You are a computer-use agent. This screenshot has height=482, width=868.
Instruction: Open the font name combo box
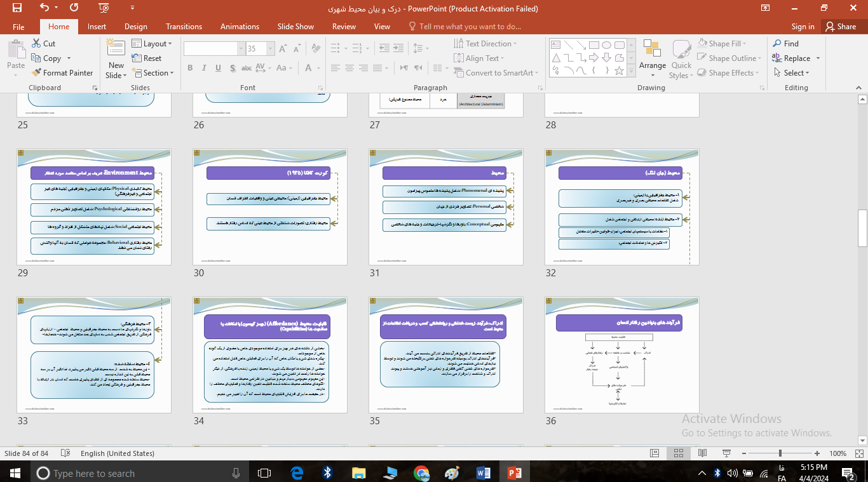point(214,48)
